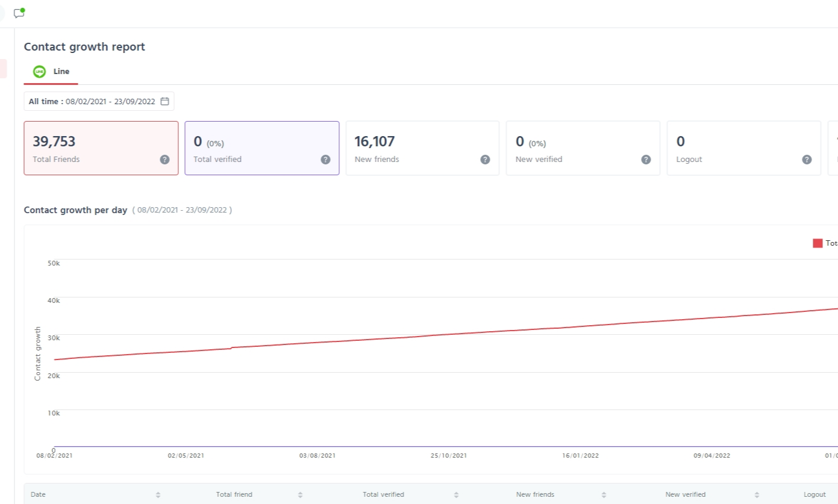Click the Contact growth per day title
The image size is (838, 504).
pos(75,210)
